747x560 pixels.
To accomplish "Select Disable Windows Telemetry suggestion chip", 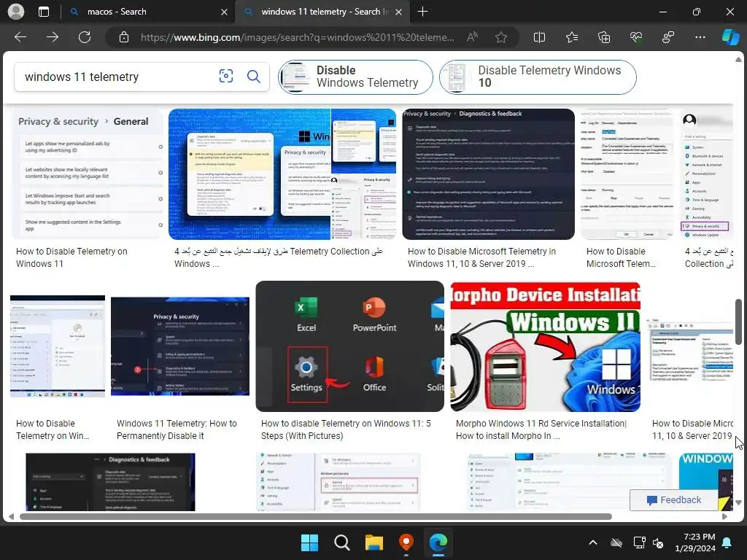I will [355, 77].
